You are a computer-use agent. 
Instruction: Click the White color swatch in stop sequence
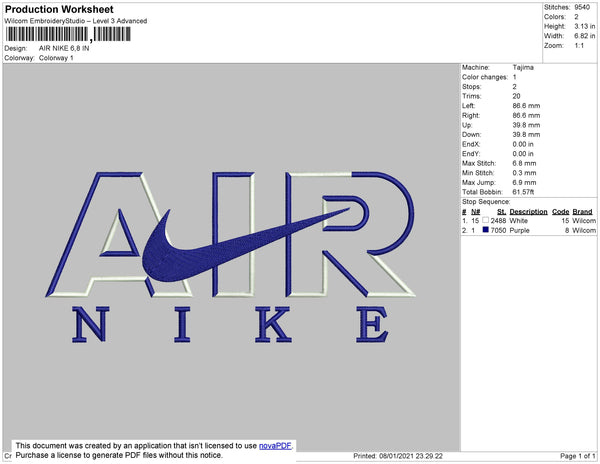pos(486,220)
